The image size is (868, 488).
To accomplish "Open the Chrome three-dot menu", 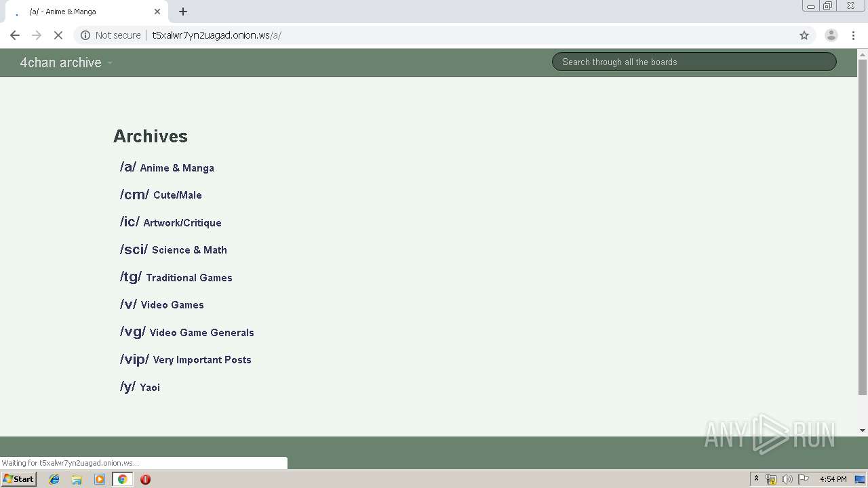I will (853, 35).
